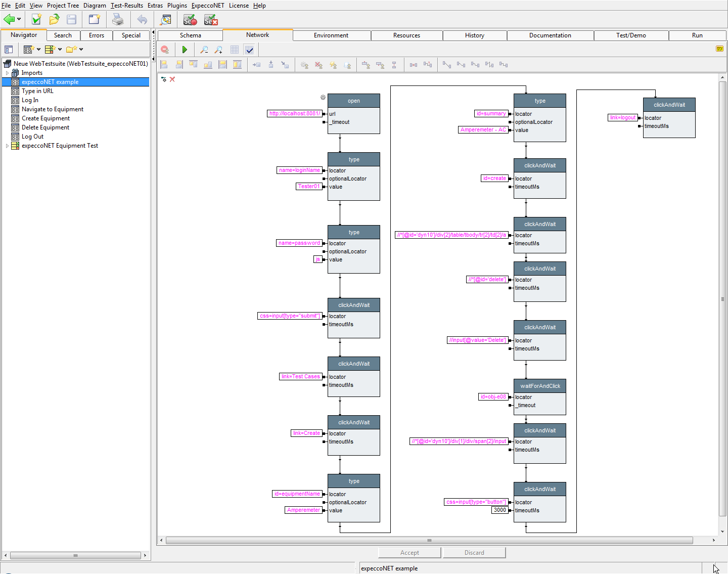Screen dimensions: 728x574
Task: Click the diagram horizontal scrollbar
Action: [x=429, y=540]
